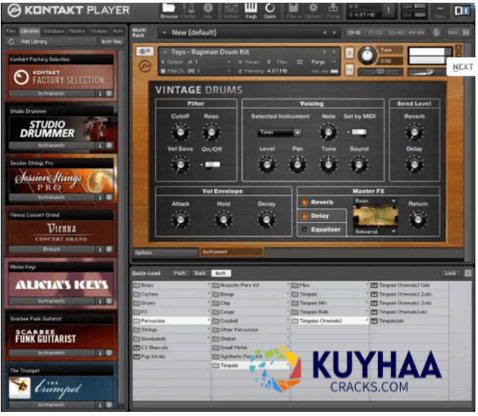The image size is (478, 416).
Task: Open the New (default) multi dropdown arrow
Action: [164, 32]
